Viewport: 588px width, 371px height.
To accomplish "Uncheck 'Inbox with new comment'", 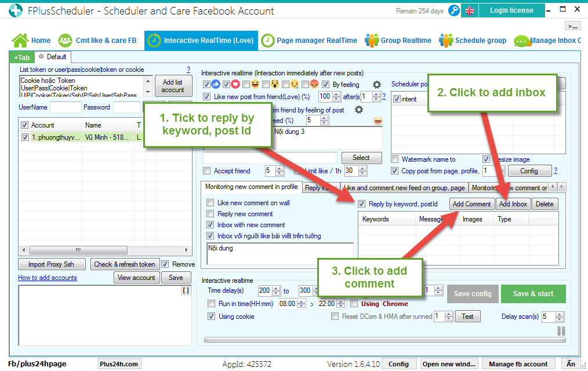I will [210, 225].
